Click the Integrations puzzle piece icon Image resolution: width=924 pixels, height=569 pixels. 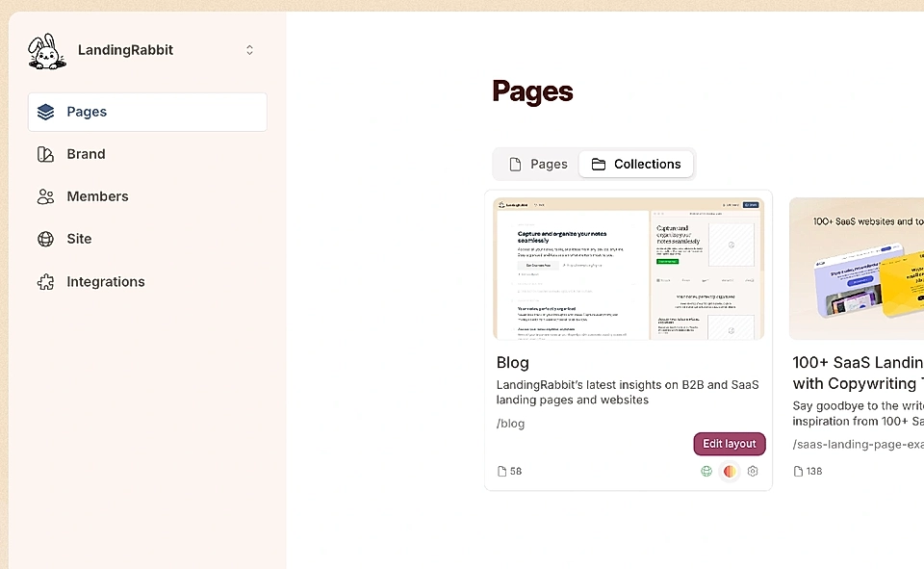pos(45,282)
